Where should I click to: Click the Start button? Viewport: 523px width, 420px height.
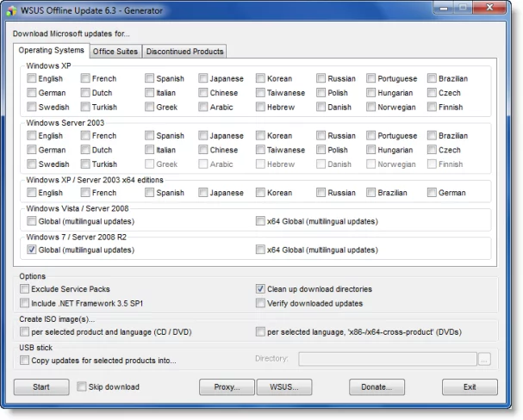(x=41, y=387)
